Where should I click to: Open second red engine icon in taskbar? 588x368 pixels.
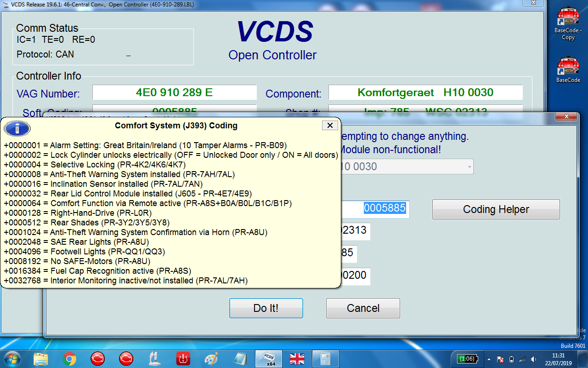click(126, 359)
